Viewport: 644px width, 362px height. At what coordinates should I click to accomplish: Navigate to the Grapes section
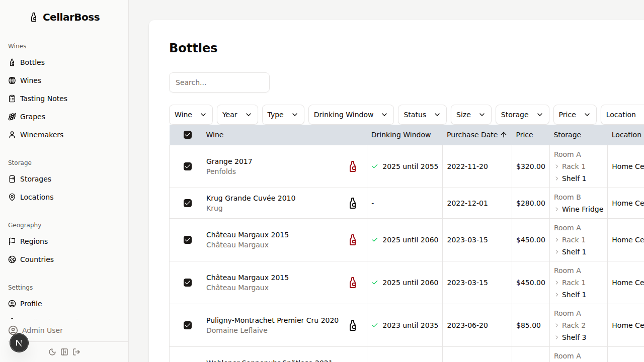pyautogui.click(x=33, y=116)
